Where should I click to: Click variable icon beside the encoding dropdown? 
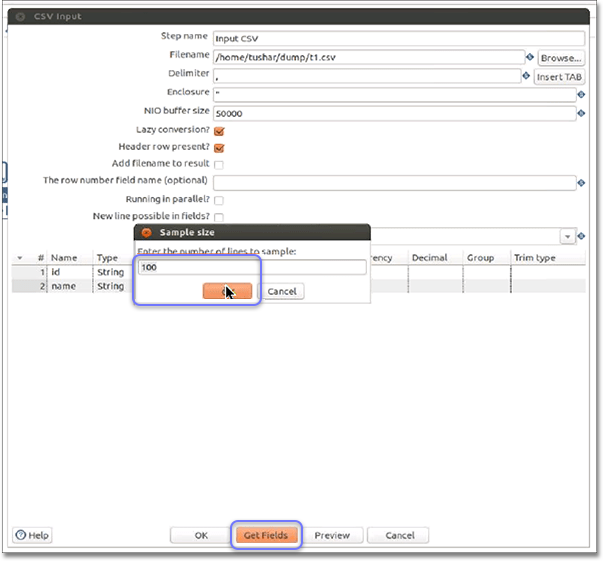tap(581, 236)
